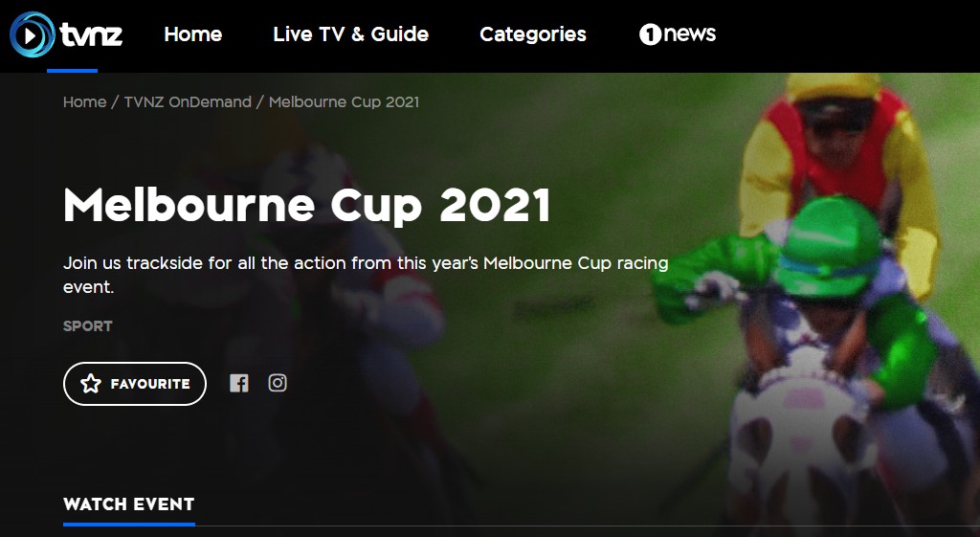This screenshot has width=980, height=537.
Task: Click the star icon in Favourite
Action: pos(91,384)
